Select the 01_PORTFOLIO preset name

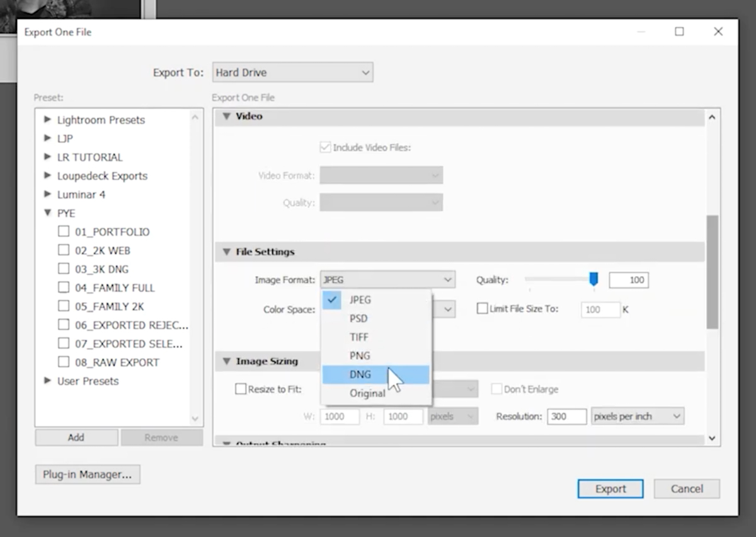click(x=112, y=232)
